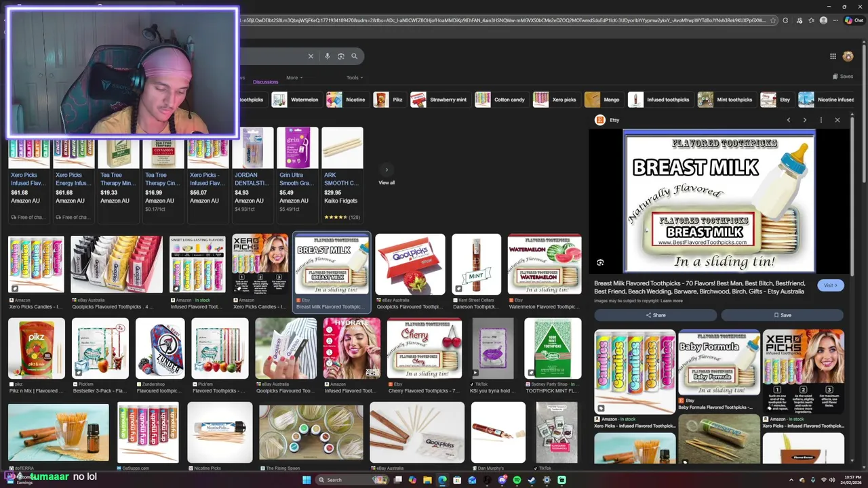
Task: Submit search with magnifier icon
Action: click(354, 56)
